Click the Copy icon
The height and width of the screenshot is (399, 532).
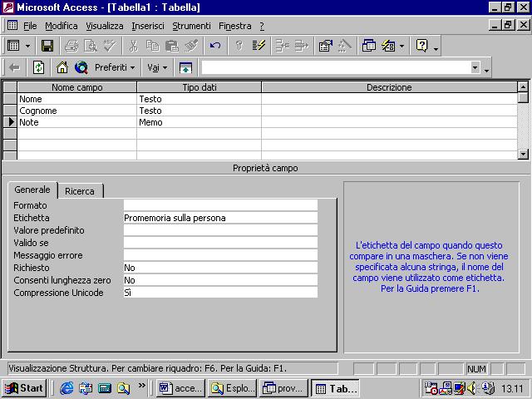click(x=153, y=46)
